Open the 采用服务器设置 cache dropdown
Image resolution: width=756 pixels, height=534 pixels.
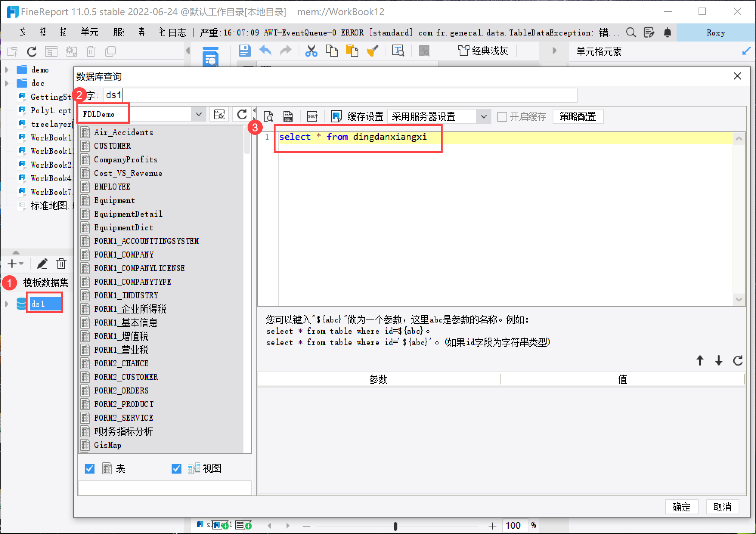483,117
